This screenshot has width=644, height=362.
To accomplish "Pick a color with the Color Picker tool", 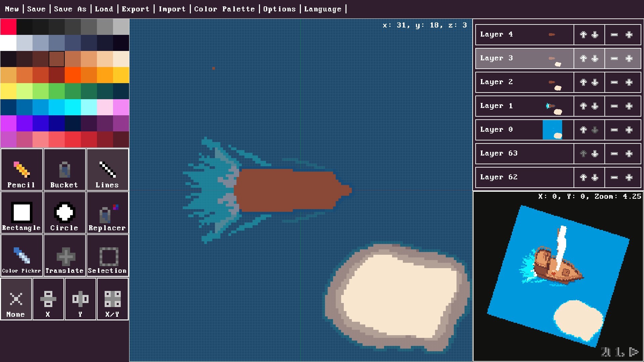I will point(21,256).
